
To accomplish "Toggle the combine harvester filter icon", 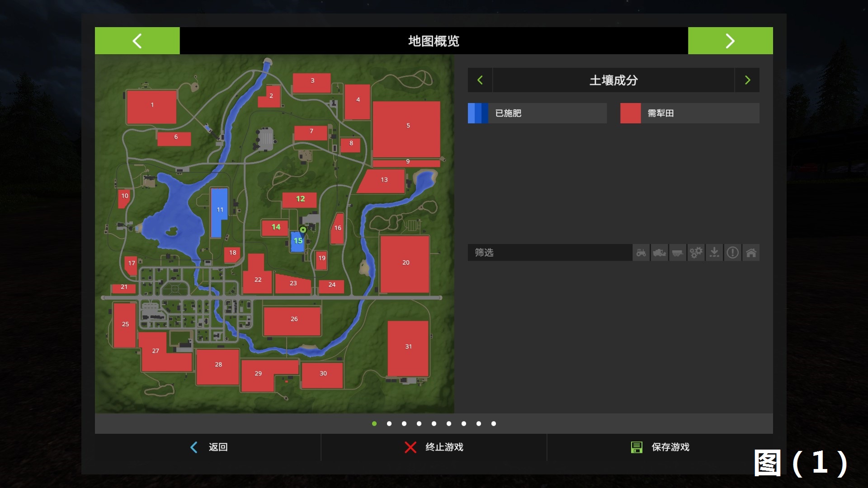I will [660, 253].
